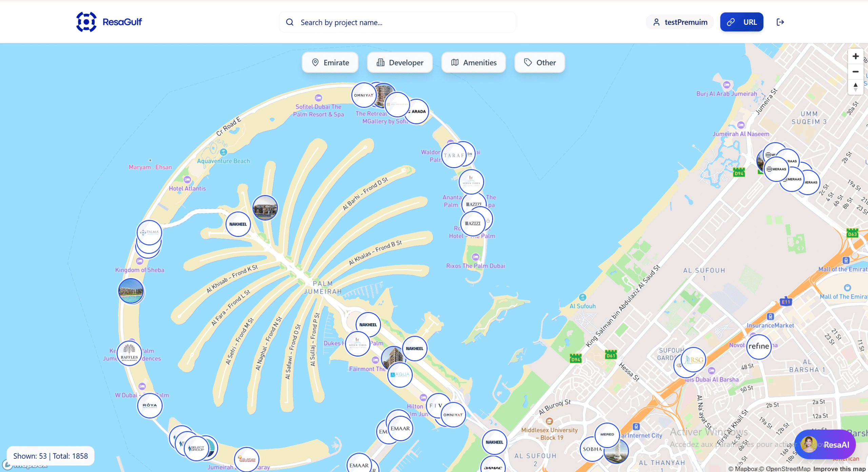This screenshot has width=868, height=472.
Task: Zoom in on the map
Action: click(x=855, y=56)
